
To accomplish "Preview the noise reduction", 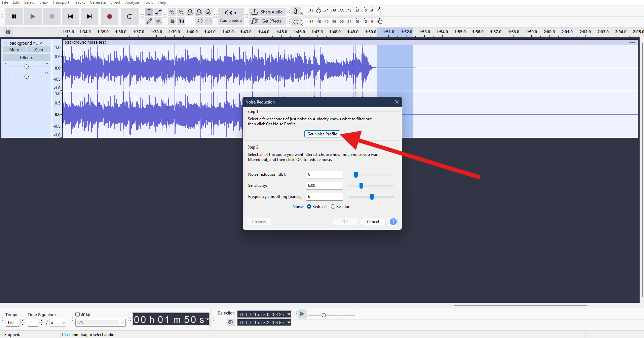I will coord(259,221).
